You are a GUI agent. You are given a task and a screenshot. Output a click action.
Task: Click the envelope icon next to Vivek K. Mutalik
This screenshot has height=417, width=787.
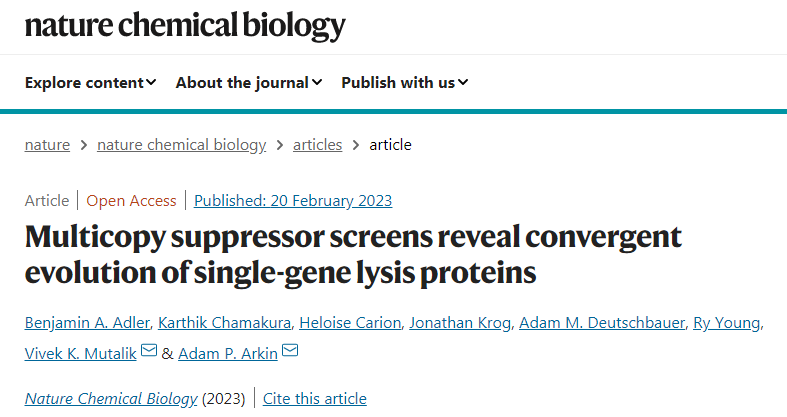[149, 351]
